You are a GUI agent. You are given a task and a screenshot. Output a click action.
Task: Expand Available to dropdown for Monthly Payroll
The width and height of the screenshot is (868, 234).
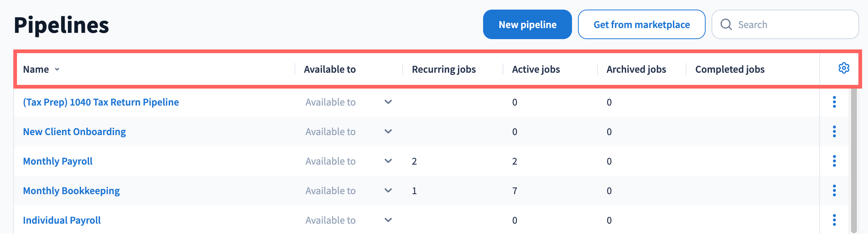[388, 161]
